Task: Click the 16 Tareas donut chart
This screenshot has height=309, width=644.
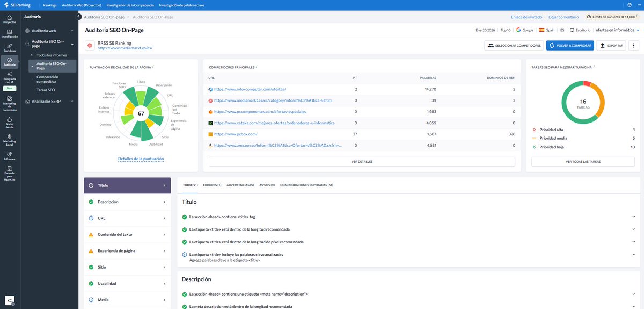Action: tap(583, 102)
